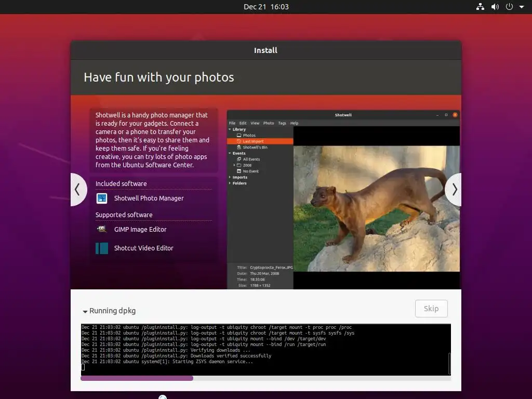Click the terminal cursor in log output
Image resolution: width=532 pixels, height=399 pixels.
83,367
